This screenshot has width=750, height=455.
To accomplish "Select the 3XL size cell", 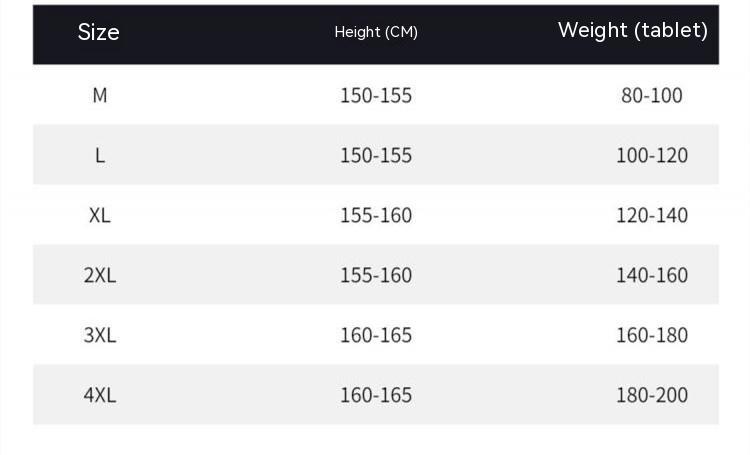I will point(100,335).
